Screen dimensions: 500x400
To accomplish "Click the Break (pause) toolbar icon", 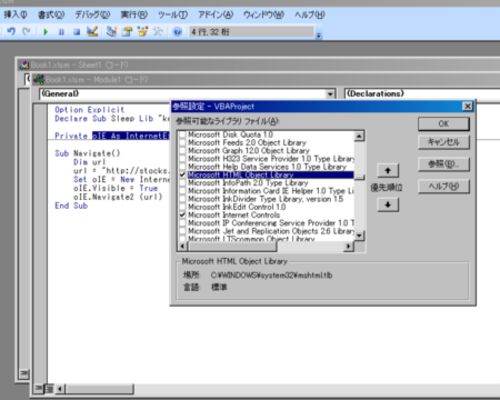I will 61,32.
